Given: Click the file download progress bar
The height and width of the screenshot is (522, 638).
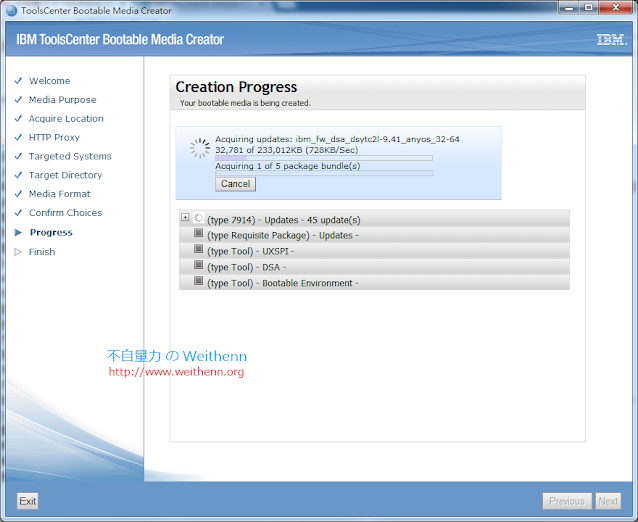Looking at the screenshot, I should tap(324, 158).
